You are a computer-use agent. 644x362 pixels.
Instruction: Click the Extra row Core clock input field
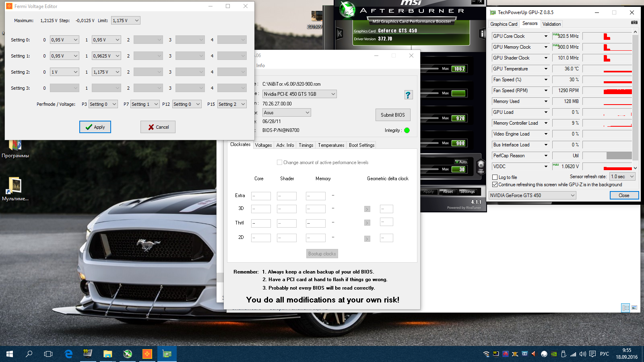[261, 196]
